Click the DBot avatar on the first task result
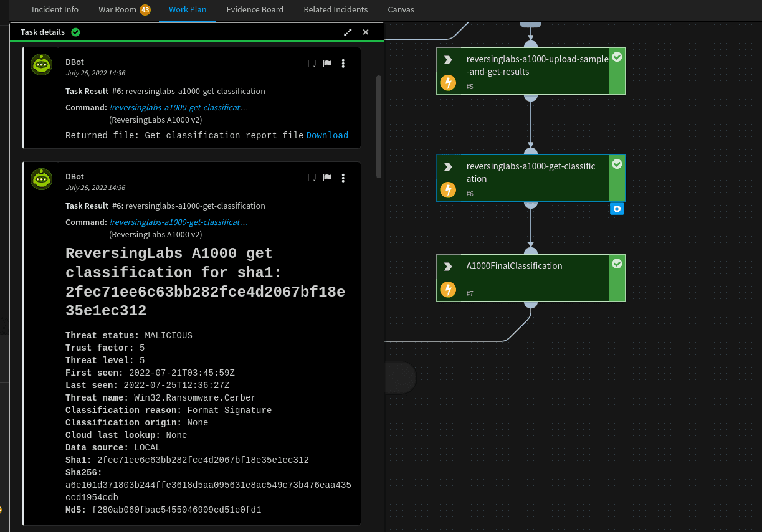762x532 pixels. 41,64
